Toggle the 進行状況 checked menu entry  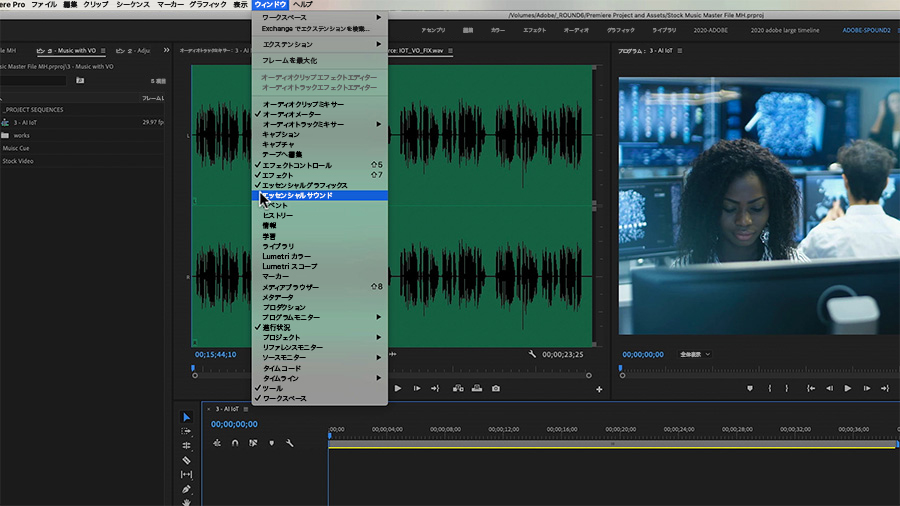pyautogui.click(x=277, y=328)
